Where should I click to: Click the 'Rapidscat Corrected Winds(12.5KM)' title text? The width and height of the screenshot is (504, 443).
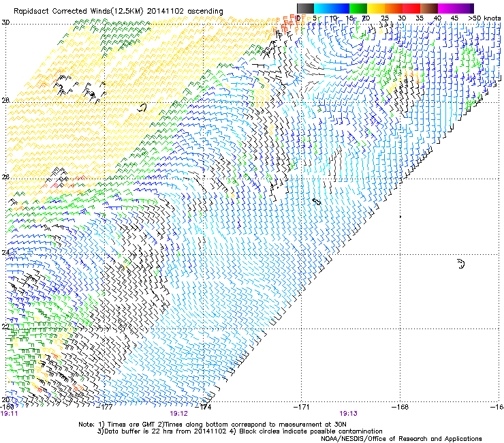[78, 12]
